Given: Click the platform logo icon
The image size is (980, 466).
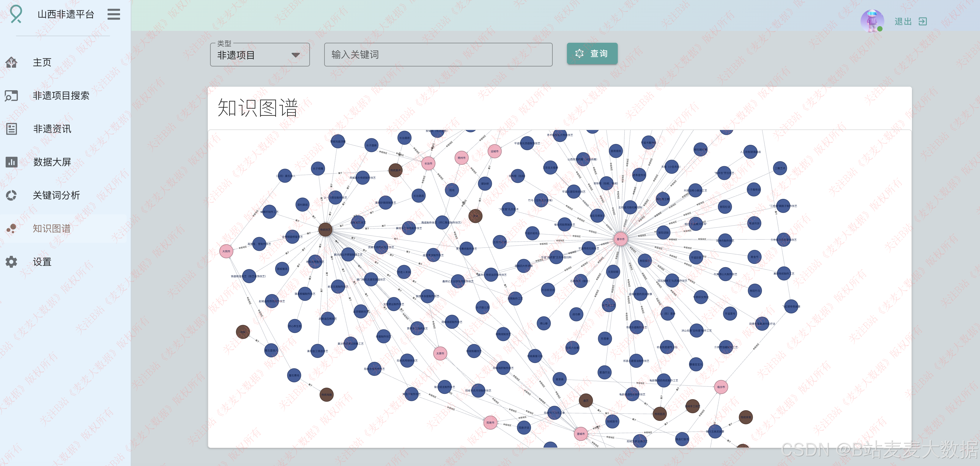Looking at the screenshot, I should click(x=16, y=14).
